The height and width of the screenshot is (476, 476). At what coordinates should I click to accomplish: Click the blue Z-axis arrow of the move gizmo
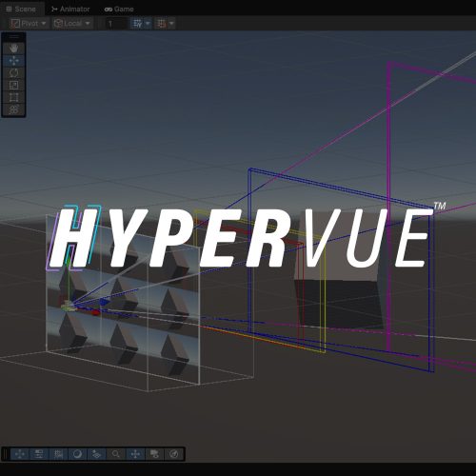(104, 302)
